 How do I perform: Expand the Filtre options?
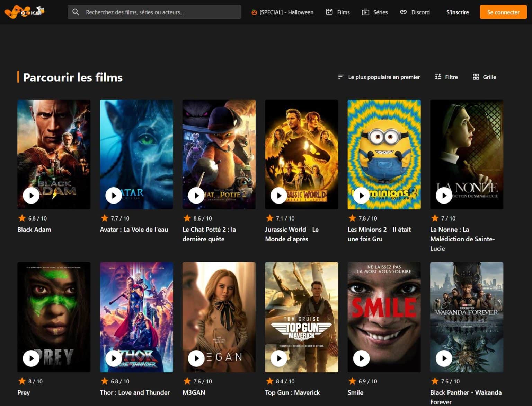click(446, 77)
